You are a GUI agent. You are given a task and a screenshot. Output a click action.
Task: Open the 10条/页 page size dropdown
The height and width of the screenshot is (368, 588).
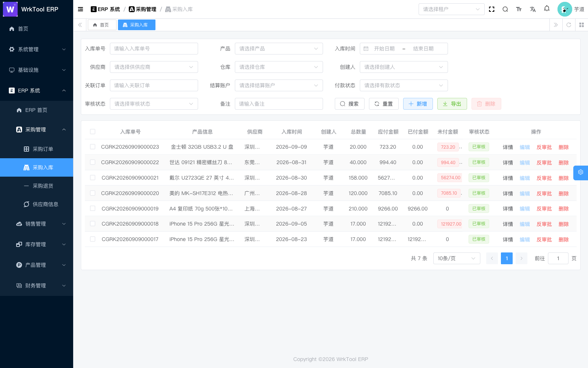pyautogui.click(x=456, y=258)
